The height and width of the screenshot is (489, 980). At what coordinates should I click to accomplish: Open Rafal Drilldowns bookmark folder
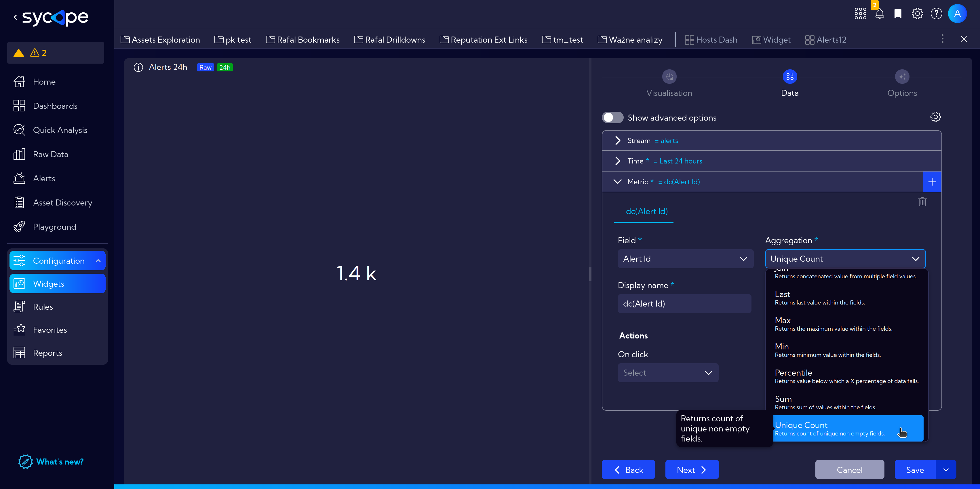[x=390, y=40]
